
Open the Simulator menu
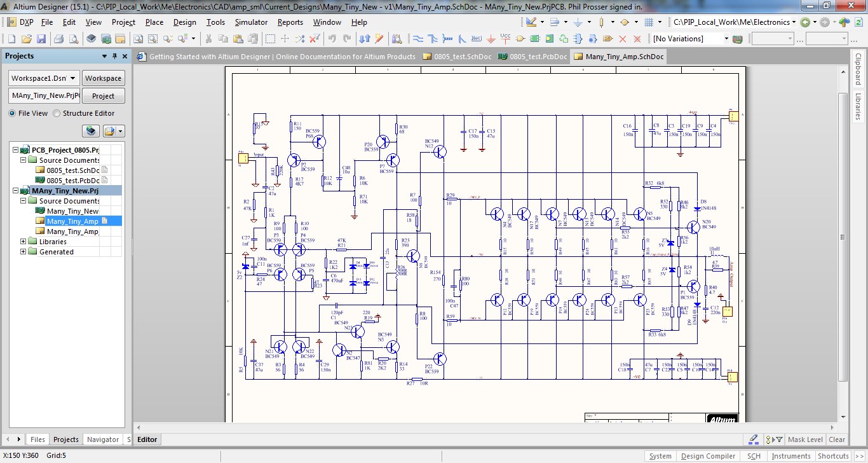coord(251,22)
